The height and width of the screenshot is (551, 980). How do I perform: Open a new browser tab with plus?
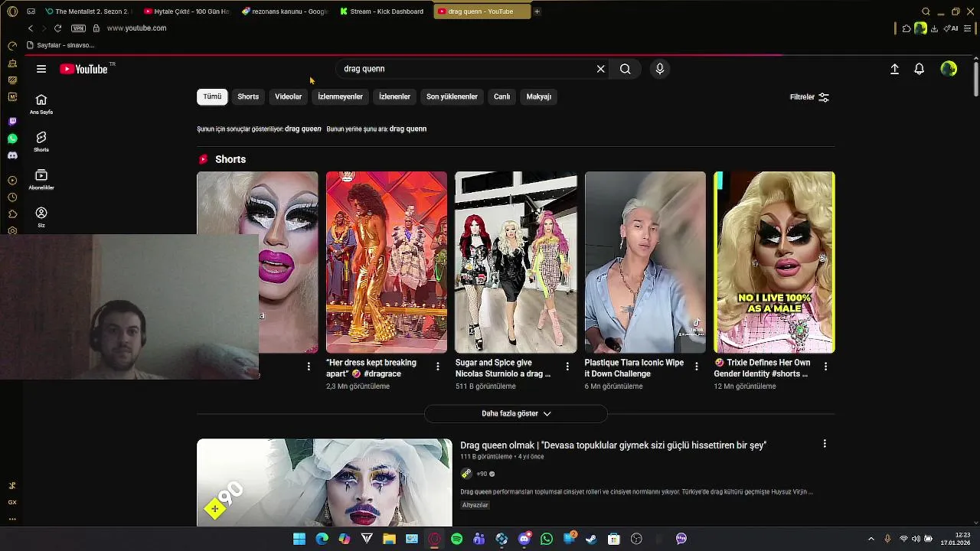coord(537,11)
